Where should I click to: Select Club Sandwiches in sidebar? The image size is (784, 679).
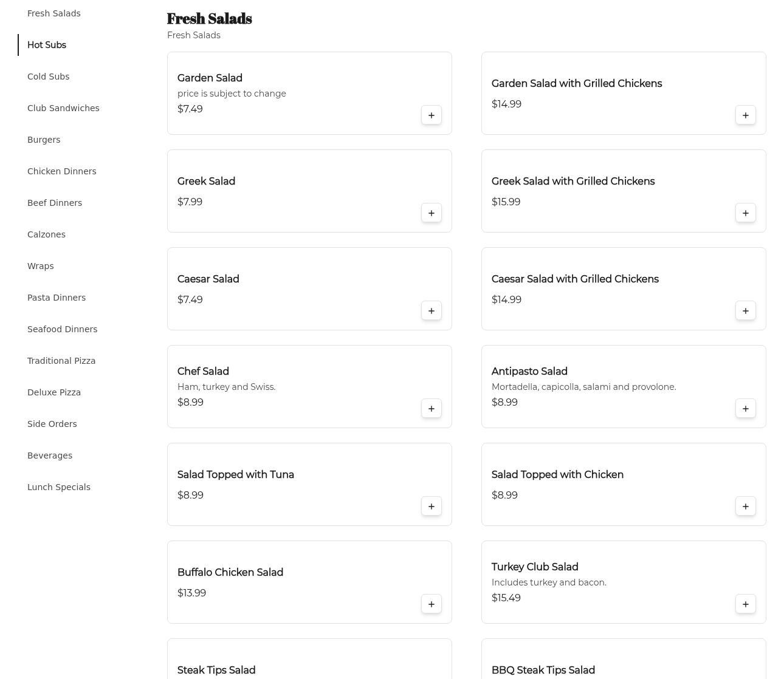point(63,108)
